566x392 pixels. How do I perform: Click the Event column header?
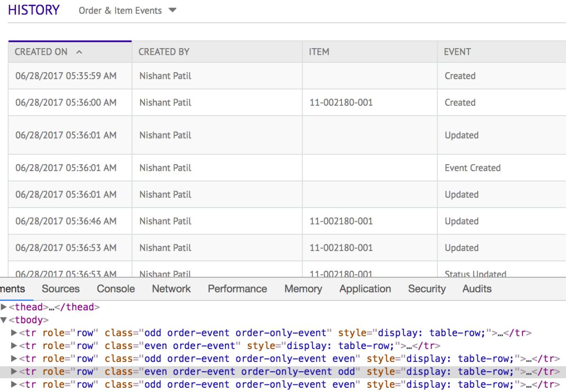point(457,52)
